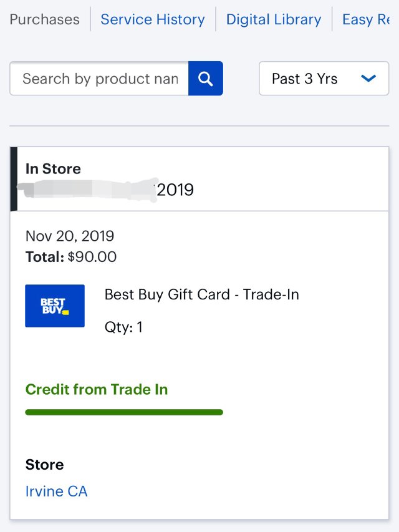Click the Qty: 1 label
The image size is (399, 532).
(123, 327)
